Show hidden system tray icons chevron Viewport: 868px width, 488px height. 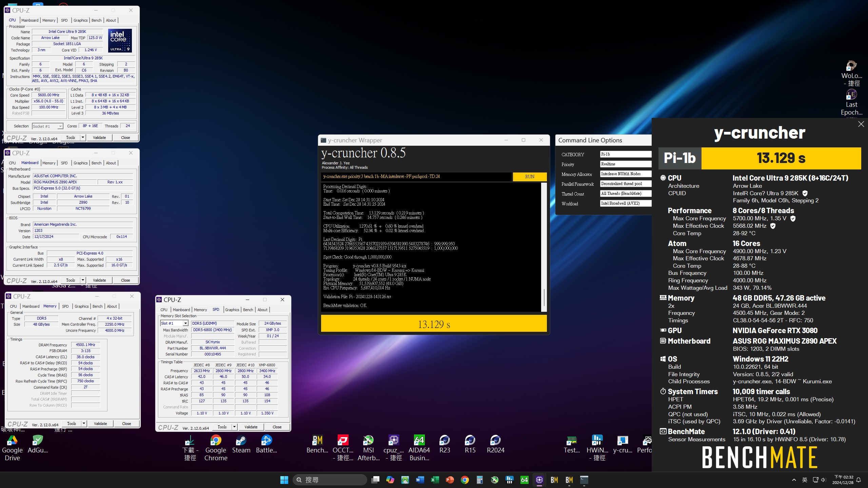pyautogui.click(x=794, y=480)
